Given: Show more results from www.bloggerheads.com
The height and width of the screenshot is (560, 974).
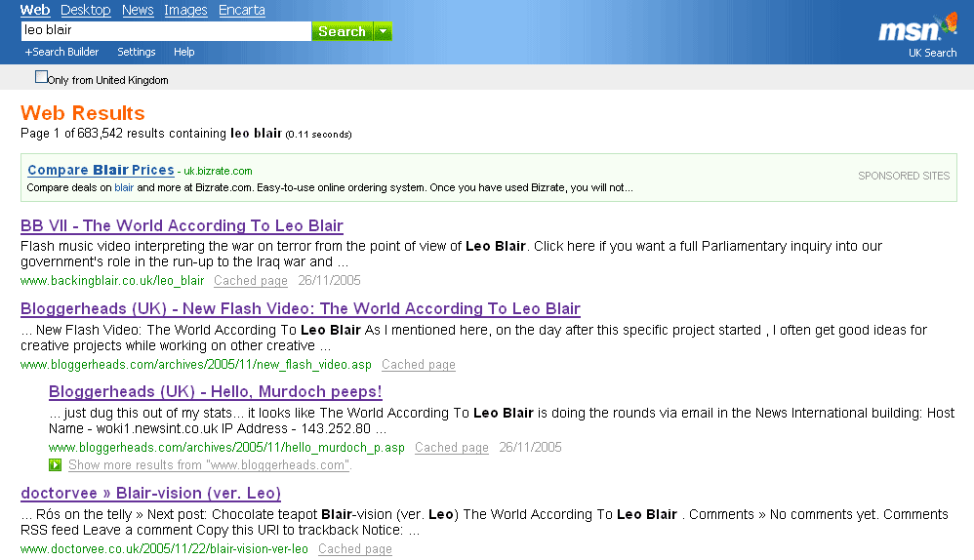Looking at the screenshot, I should point(210,465).
